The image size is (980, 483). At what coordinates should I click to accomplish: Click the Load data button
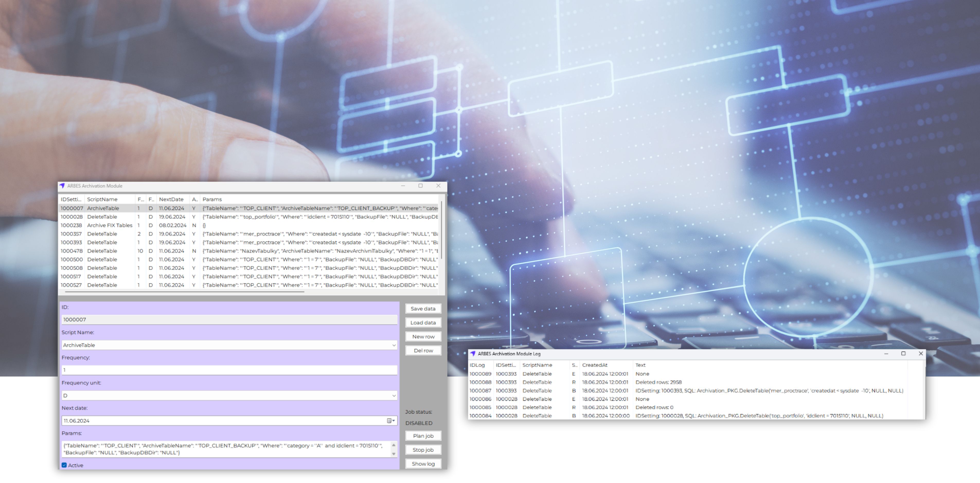click(423, 323)
